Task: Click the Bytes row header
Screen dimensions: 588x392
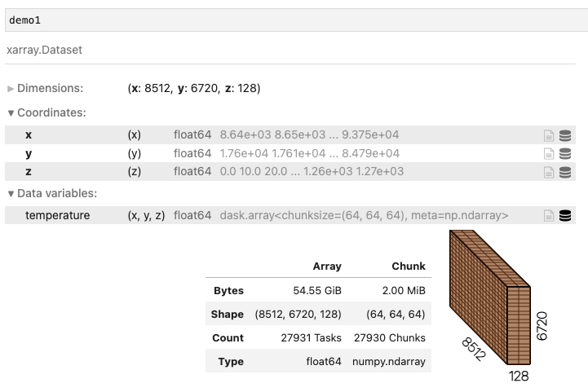Action: (228, 290)
